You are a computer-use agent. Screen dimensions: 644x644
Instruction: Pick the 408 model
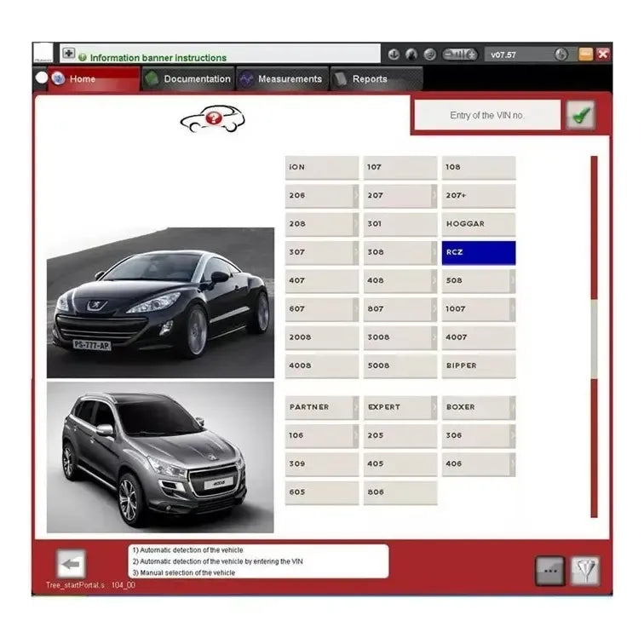(x=400, y=280)
